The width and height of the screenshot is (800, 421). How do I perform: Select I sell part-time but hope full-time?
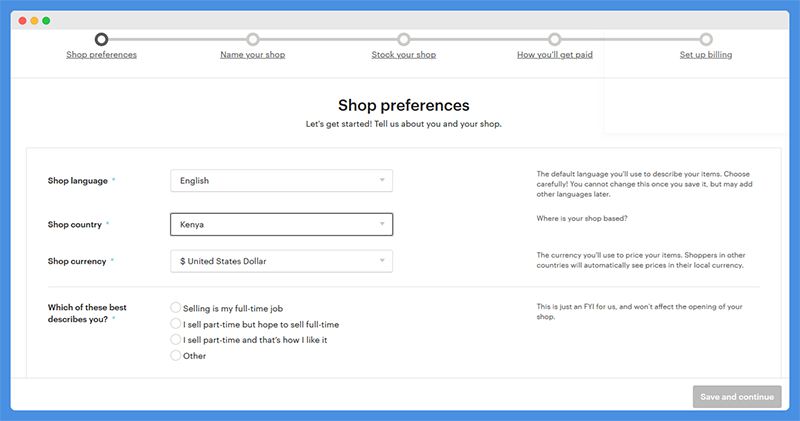(176, 324)
